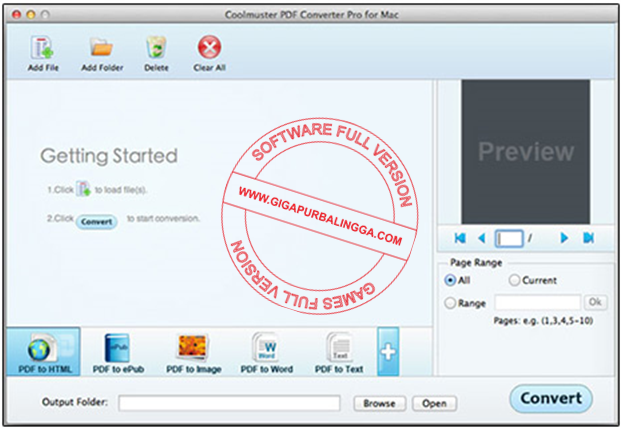Click the page number input field
The width and height of the screenshot is (621, 428).
coord(509,238)
